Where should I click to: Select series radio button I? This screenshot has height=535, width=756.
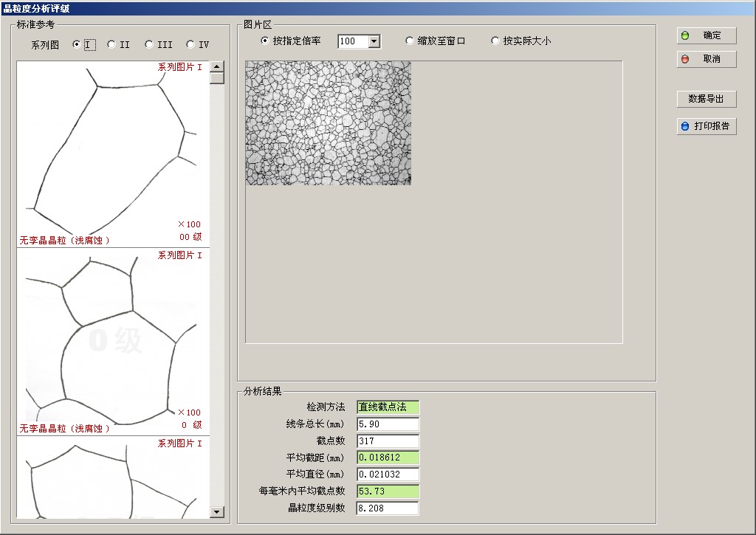click(x=77, y=44)
